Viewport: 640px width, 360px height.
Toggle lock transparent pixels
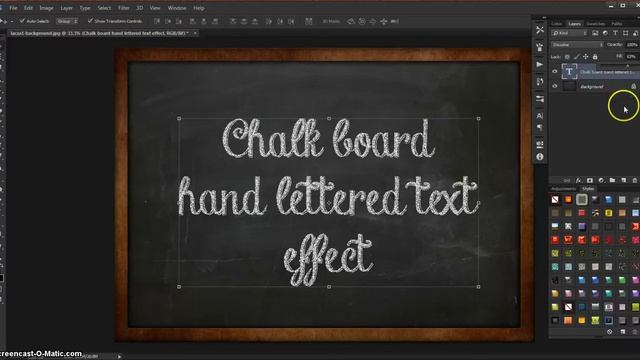click(x=567, y=57)
